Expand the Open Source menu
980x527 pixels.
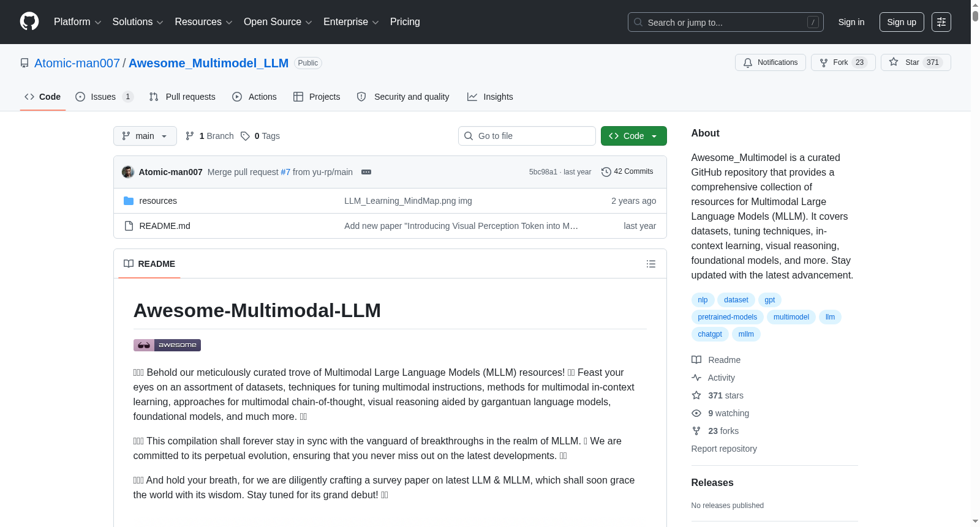click(278, 22)
